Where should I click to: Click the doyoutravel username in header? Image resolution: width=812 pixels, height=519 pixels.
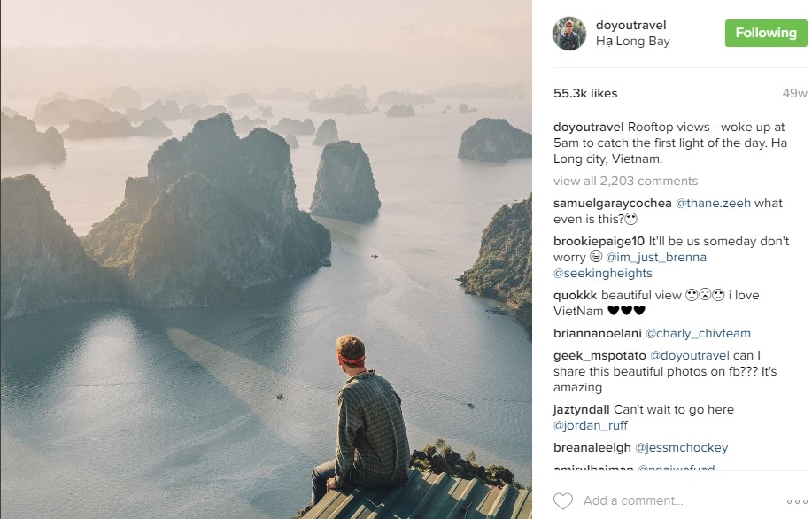pos(630,25)
